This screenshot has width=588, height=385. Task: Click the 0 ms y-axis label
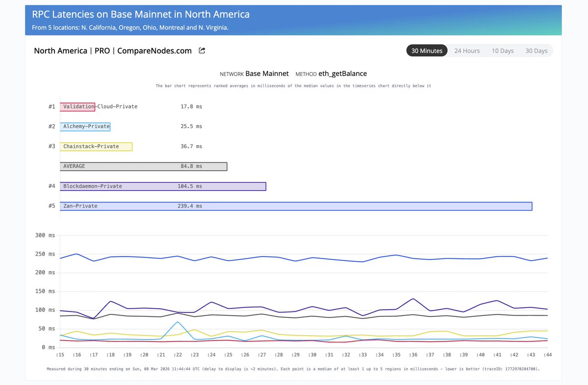pos(48,347)
